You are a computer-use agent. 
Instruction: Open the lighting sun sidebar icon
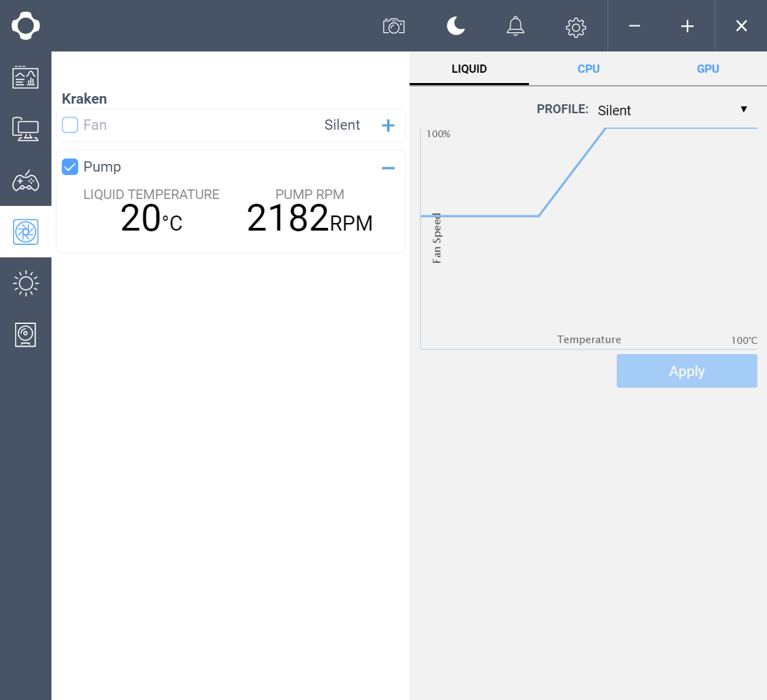pyautogui.click(x=25, y=283)
